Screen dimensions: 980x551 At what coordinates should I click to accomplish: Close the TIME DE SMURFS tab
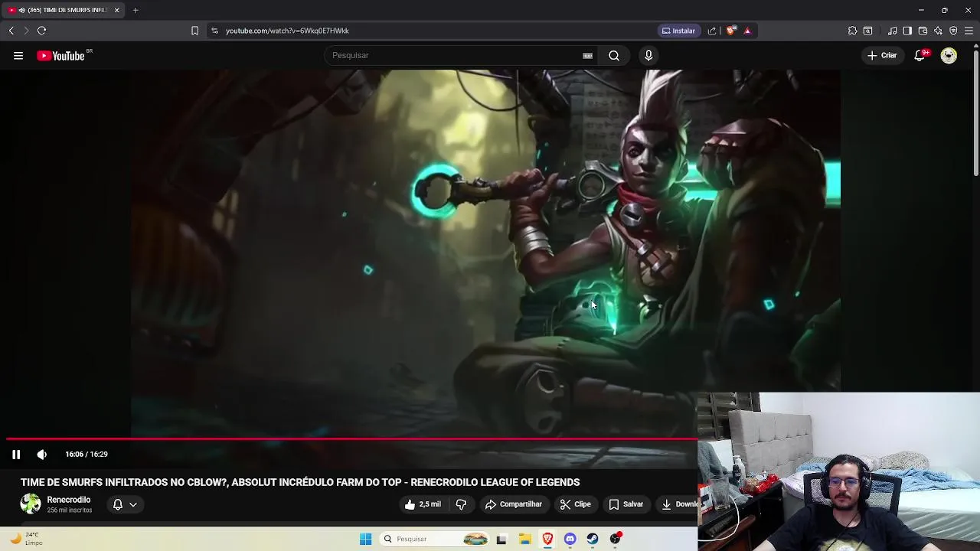click(x=116, y=10)
